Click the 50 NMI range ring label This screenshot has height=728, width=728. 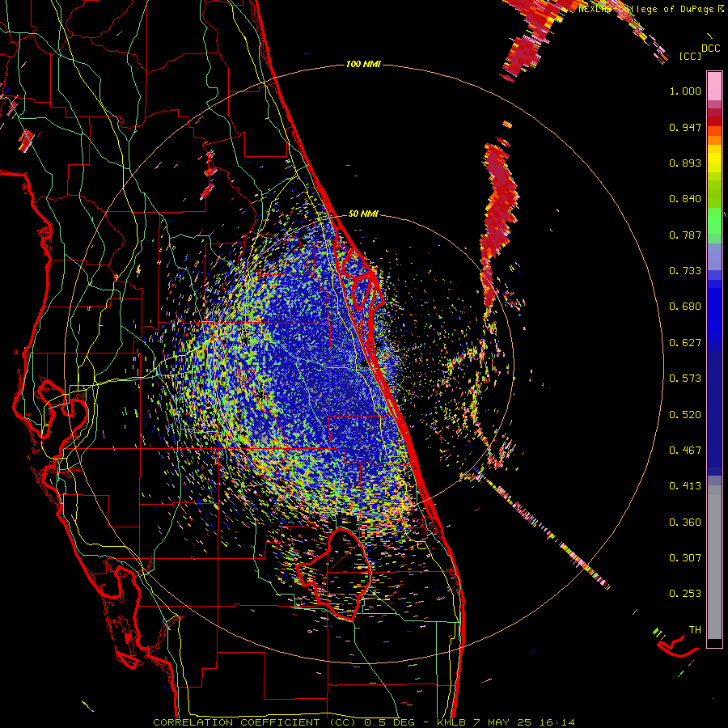(363, 214)
